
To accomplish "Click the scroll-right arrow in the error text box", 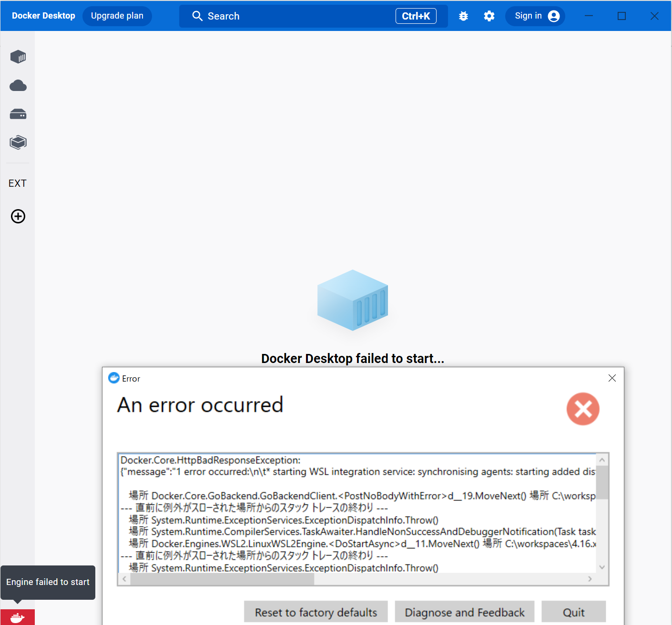I will pos(590,579).
